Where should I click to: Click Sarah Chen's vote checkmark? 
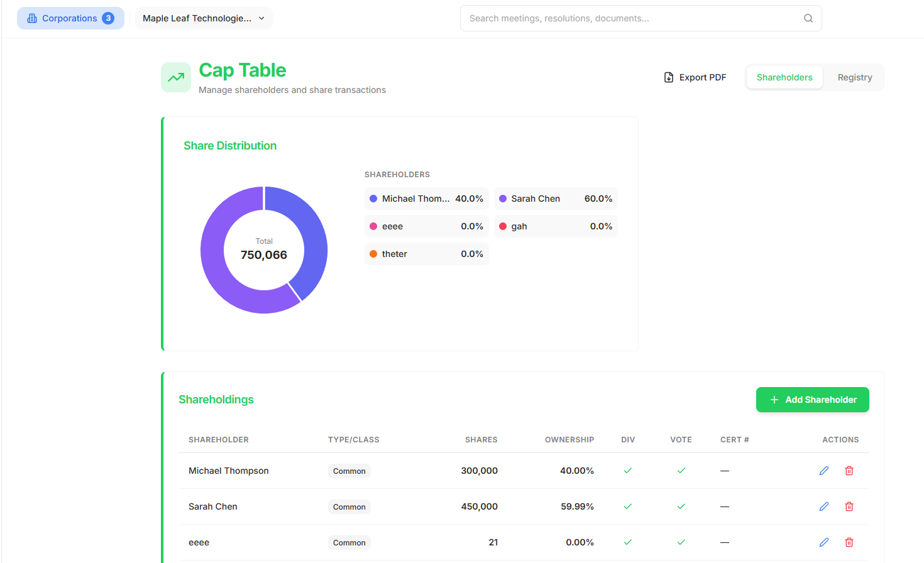click(681, 506)
